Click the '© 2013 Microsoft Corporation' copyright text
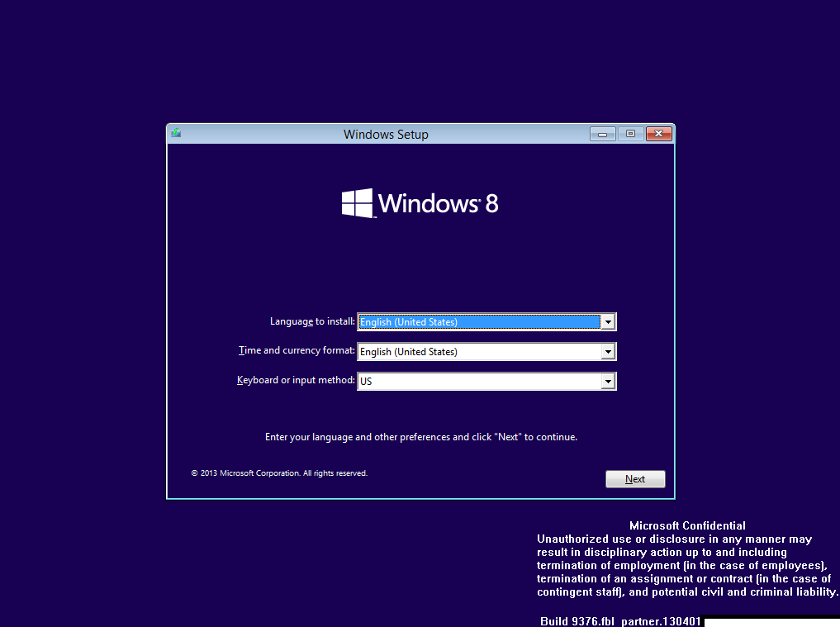Viewport: 840px width, 627px height. (279, 473)
